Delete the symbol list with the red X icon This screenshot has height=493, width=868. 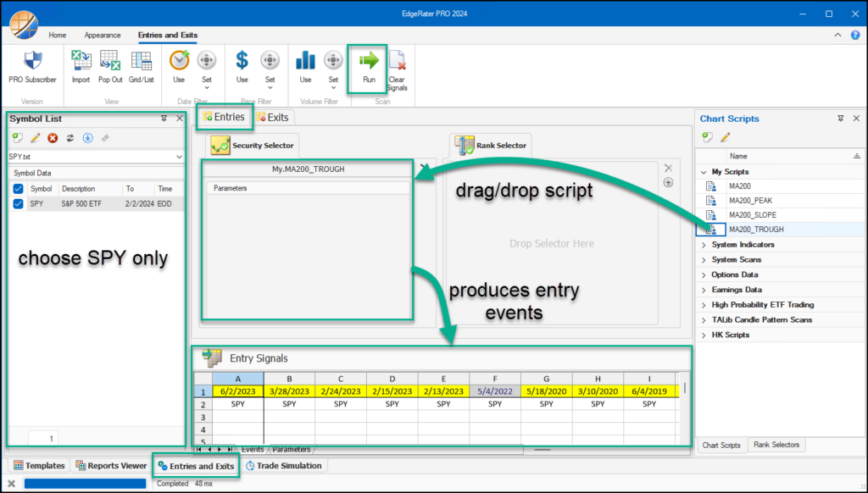53,138
